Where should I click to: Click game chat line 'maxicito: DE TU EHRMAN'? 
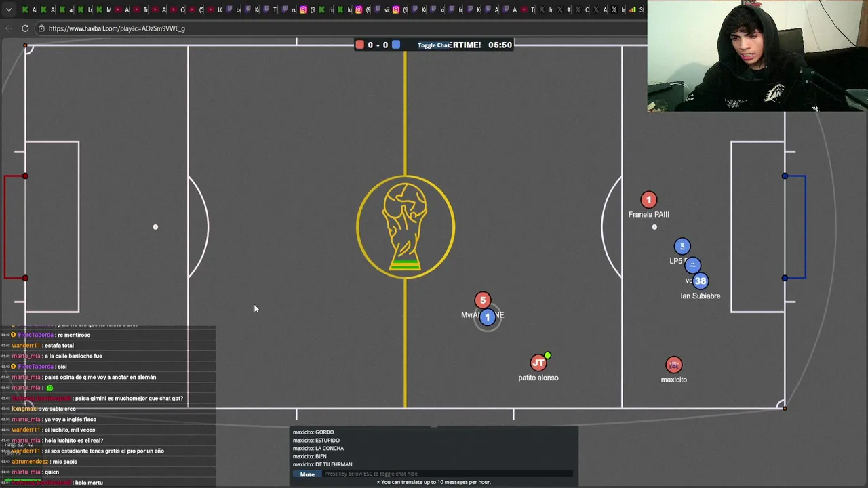pyautogui.click(x=322, y=464)
